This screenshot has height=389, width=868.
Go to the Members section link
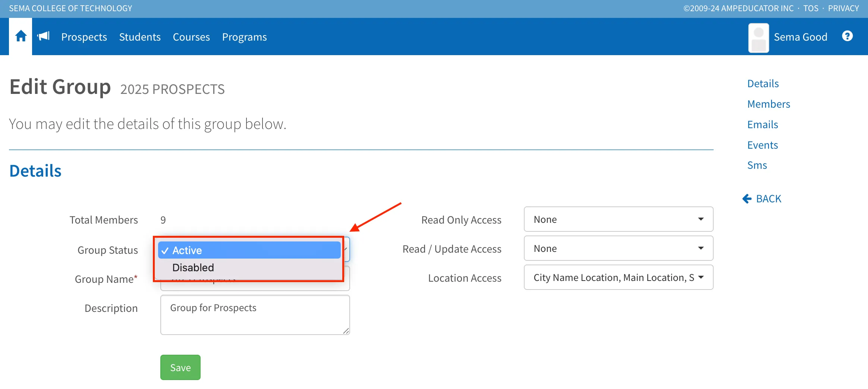pyautogui.click(x=768, y=104)
